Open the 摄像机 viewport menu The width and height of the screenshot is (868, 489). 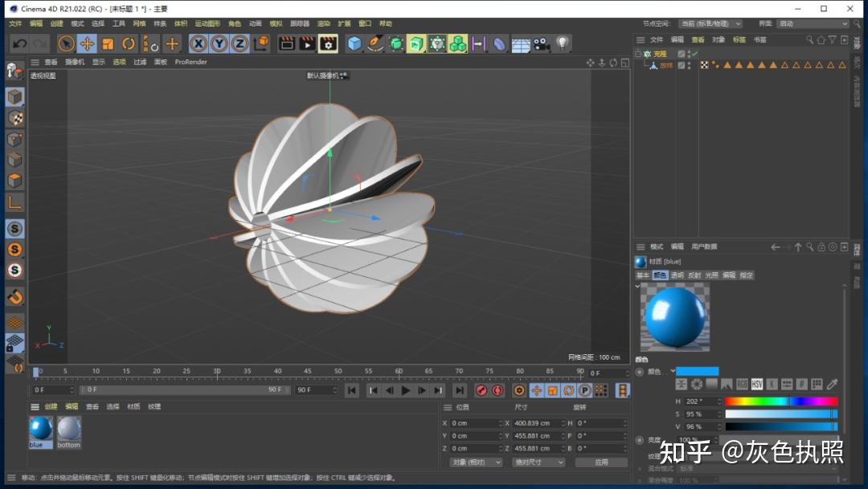pos(75,62)
